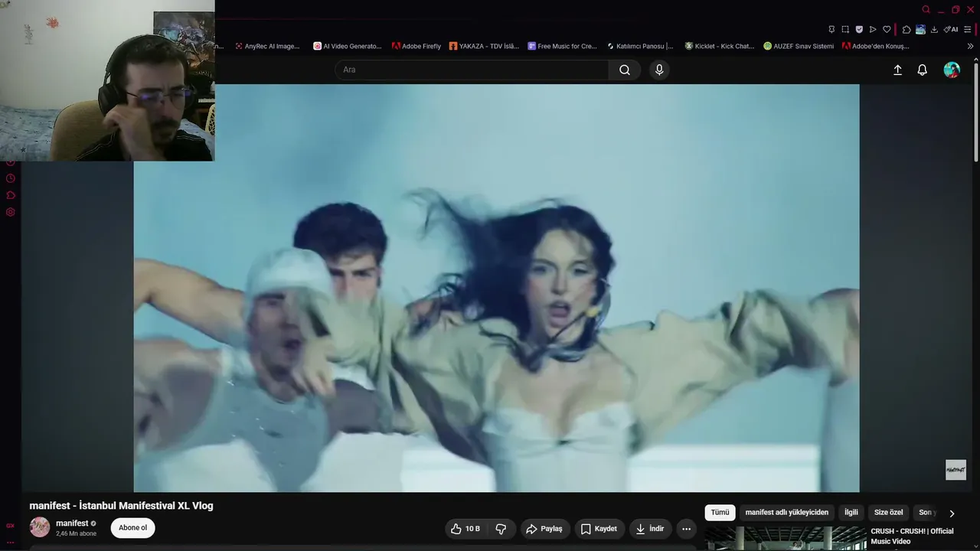
Task: Open 'CRUSH - CRUSH! | Official Music Video' title
Action: pyautogui.click(x=913, y=536)
